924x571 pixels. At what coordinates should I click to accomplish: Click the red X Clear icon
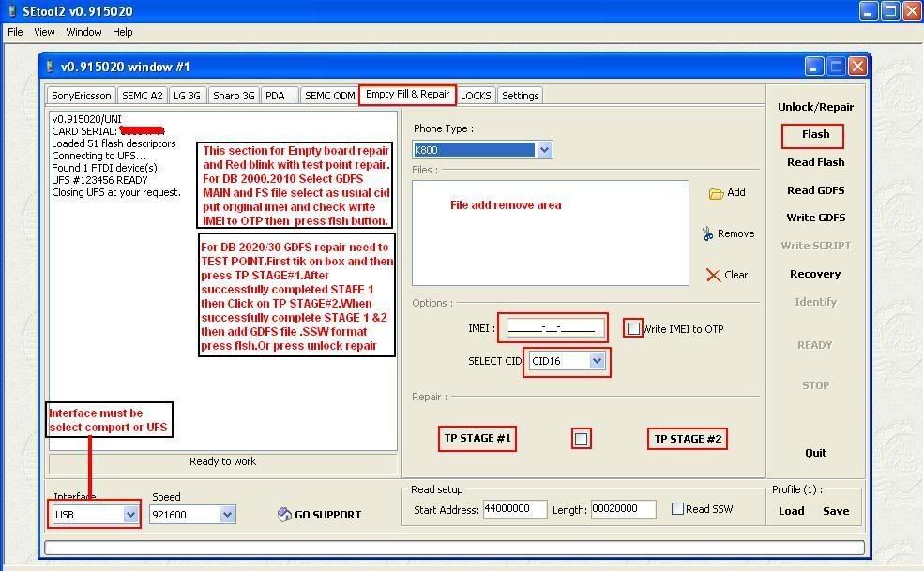click(x=713, y=276)
